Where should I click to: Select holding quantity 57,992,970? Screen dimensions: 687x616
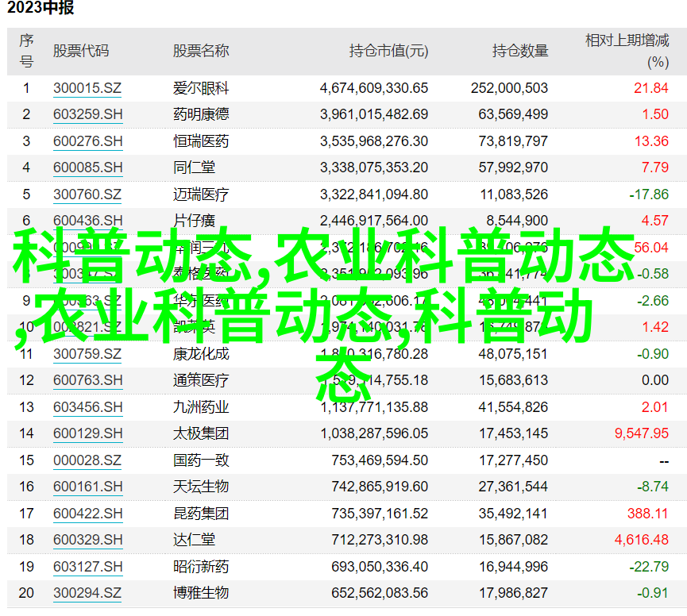click(513, 167)
